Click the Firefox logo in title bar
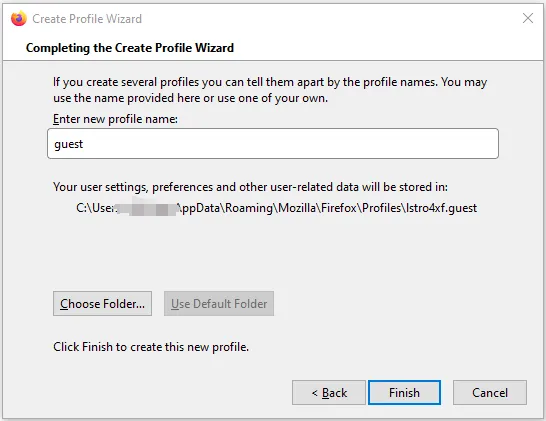 [19, 18]
